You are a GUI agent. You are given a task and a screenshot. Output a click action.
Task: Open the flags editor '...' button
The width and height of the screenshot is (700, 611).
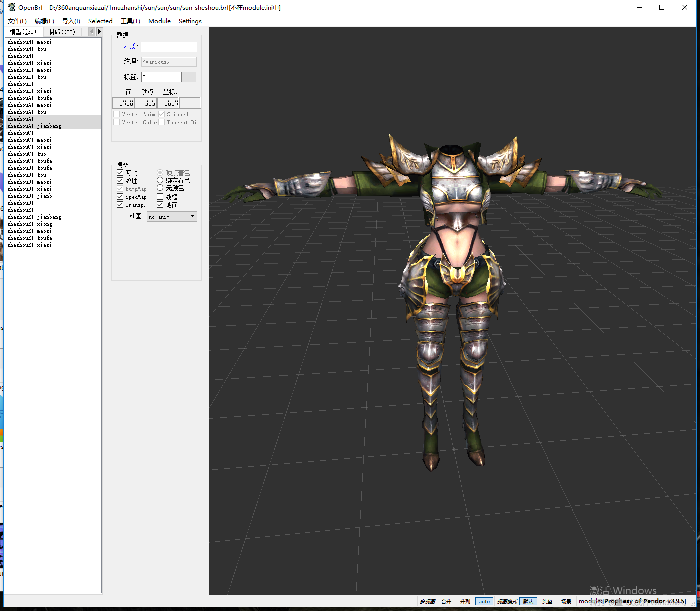point(189,77)
